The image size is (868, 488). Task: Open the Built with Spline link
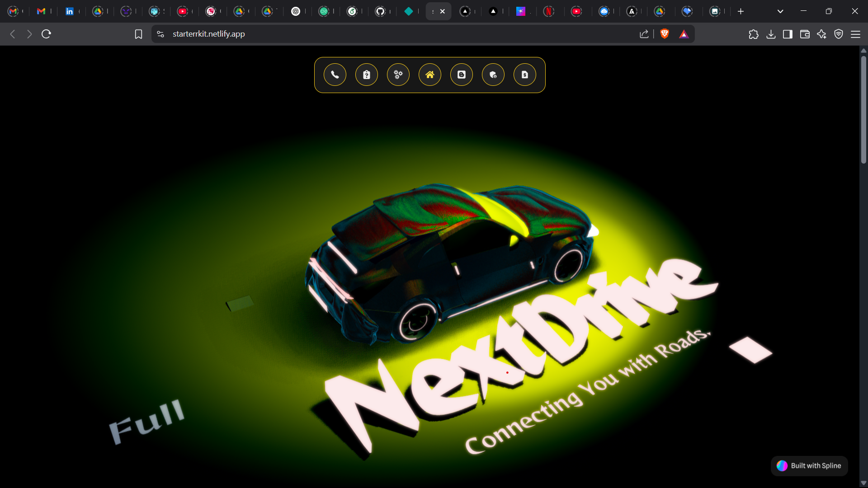pyautogui.click(x=809, y=466)
